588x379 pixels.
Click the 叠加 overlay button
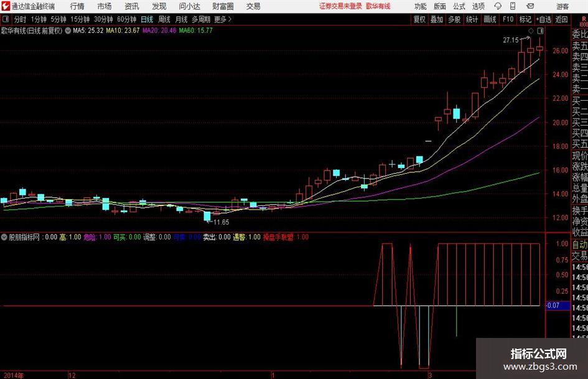click(x=437, y=19)
